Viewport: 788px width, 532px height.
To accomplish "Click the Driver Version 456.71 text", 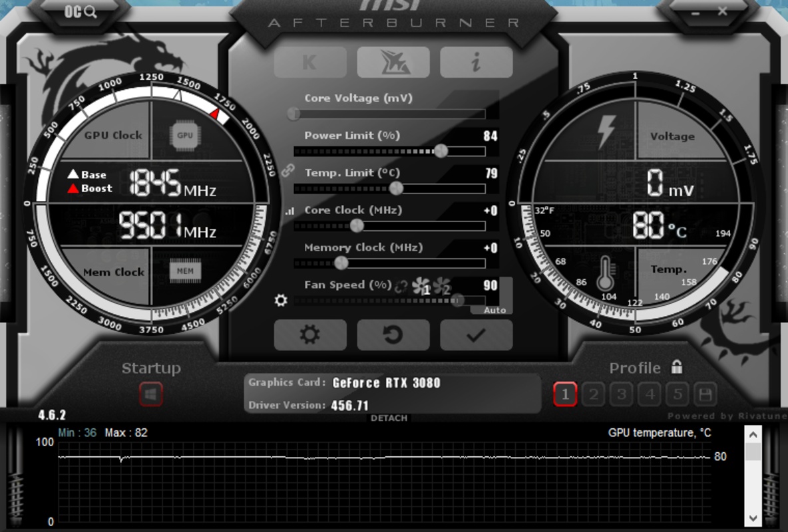I will [350, 406].
